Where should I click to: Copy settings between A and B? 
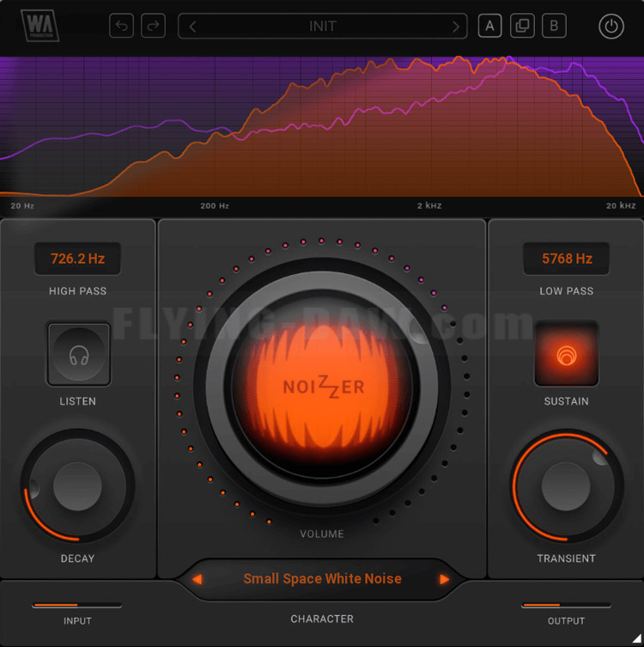(x=522, y=26)
